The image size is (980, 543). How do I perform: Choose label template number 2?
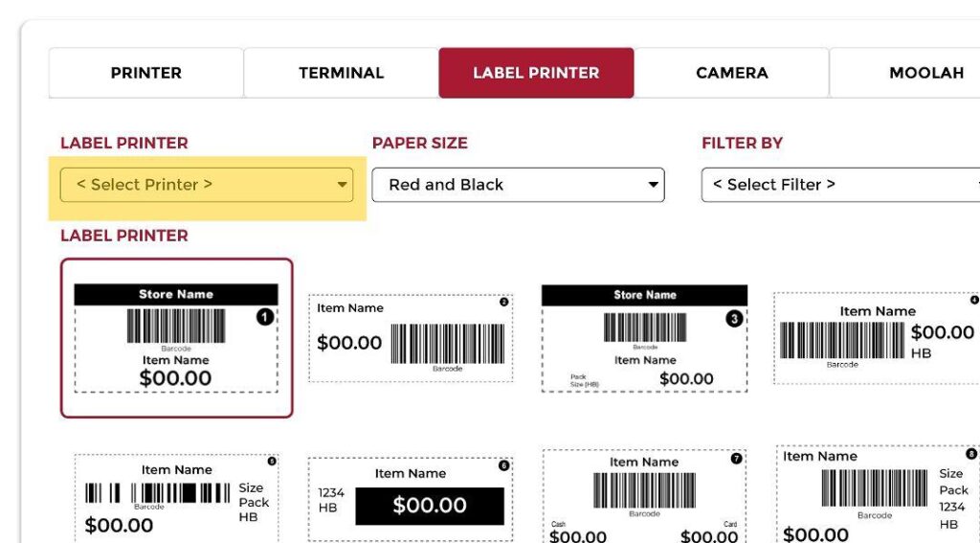tap(410, 337)
